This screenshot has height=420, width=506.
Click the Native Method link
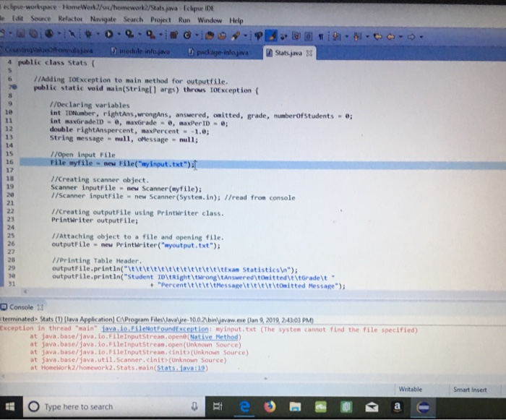[214, 337]
